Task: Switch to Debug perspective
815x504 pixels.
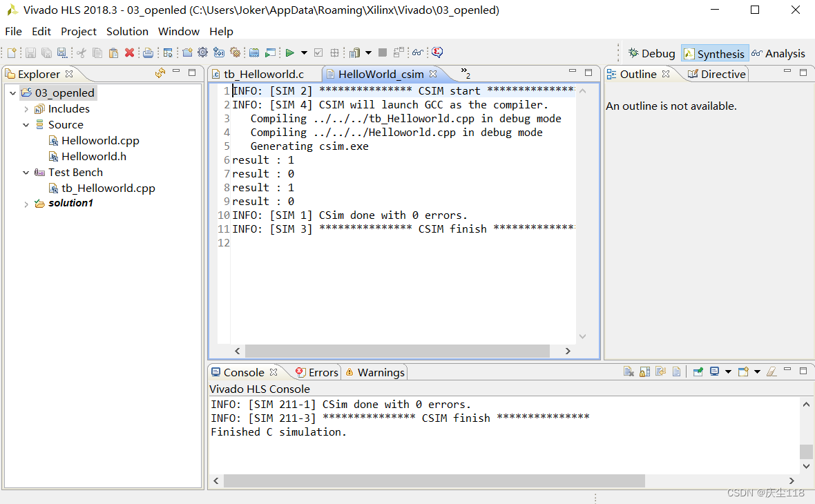Action: click(x=652, y=54)
